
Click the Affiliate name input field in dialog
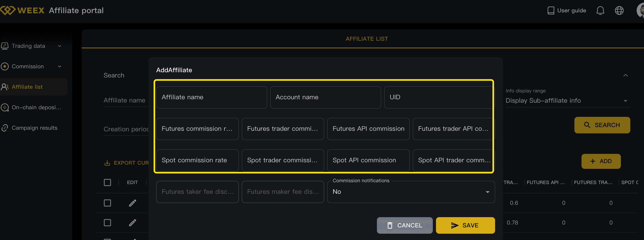pos(211,97)
